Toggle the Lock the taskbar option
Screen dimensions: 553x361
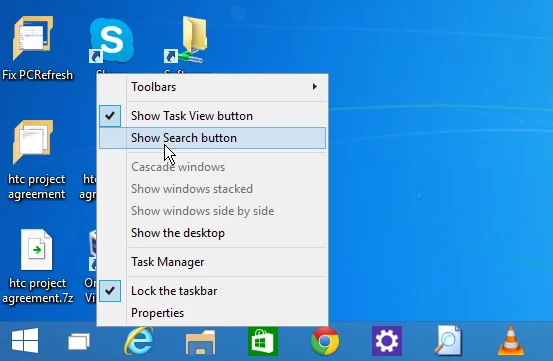(212, 291)
